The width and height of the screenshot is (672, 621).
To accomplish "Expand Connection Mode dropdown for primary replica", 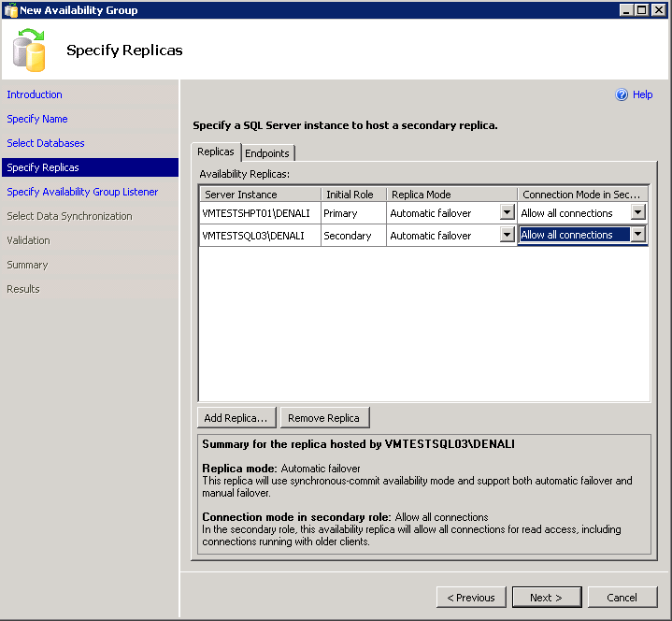I will (x=637, y=213).
